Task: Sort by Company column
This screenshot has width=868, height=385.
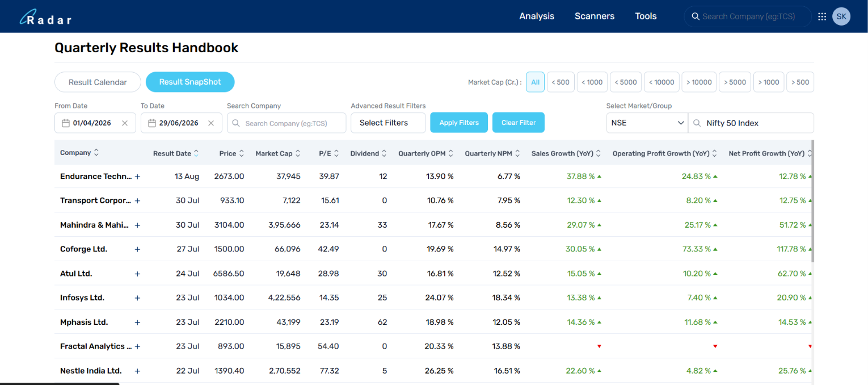Action: 96,153
